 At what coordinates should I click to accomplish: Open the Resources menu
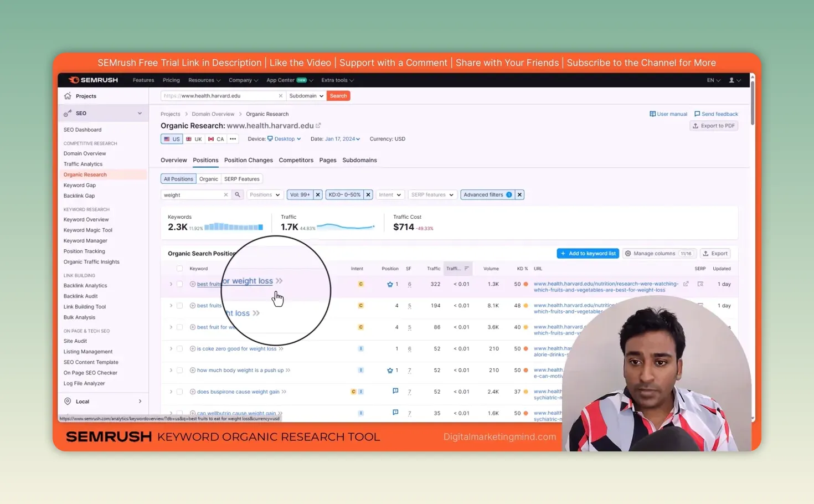point(204,80)
